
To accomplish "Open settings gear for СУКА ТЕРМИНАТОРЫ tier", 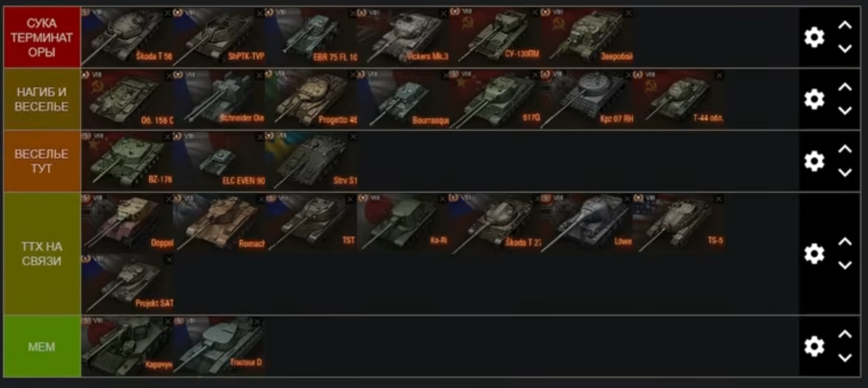I will [x=813, y=37].
